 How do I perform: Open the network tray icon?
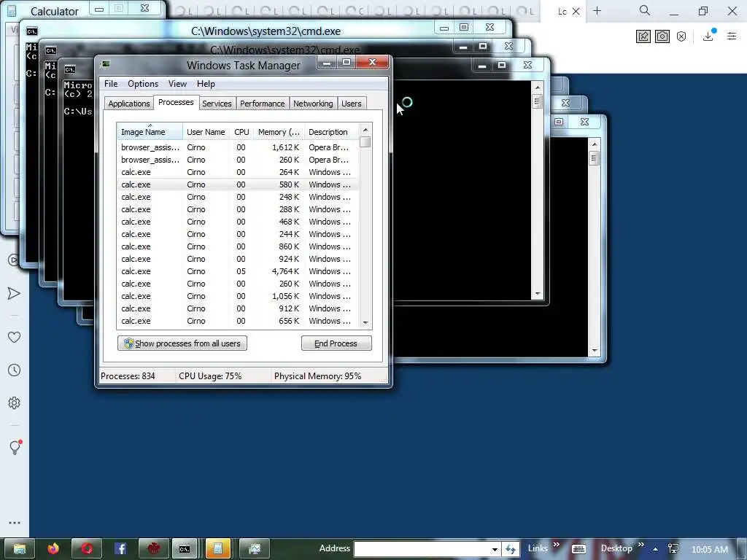[x=673, y=548]
